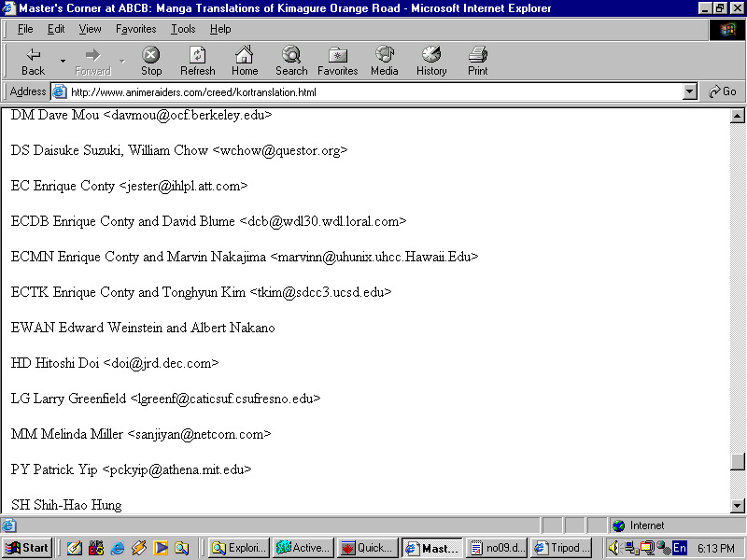Switch to the Quick... taskbar window
The height and width of the screenshot is (560, 747).
pos(367,548)
